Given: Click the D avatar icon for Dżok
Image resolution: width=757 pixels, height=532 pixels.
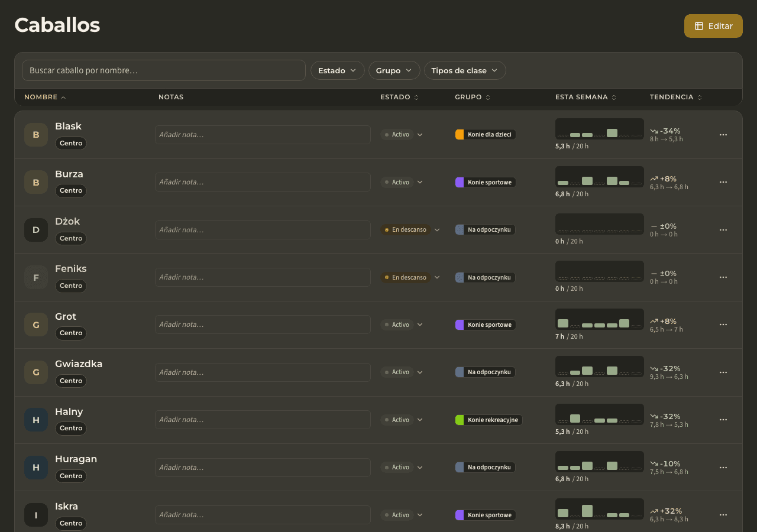Looking at the screenshot, I should (x=36, y=230).
